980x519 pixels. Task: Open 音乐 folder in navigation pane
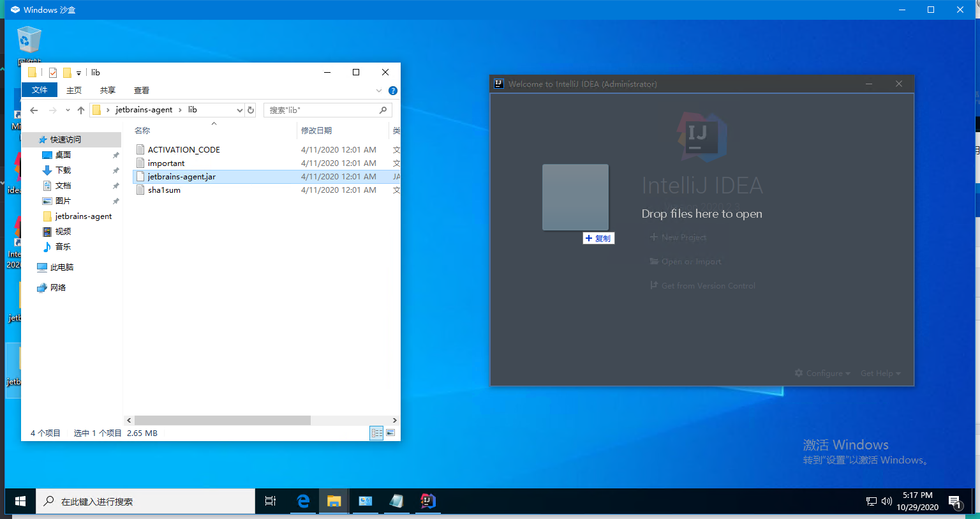[x=63, y=246]
